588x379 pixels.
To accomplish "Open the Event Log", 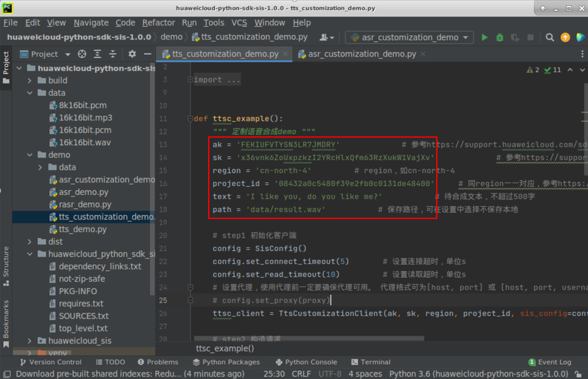I will 549,362.
